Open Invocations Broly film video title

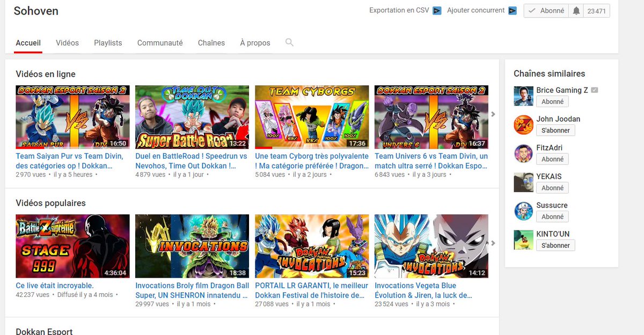(x=192, y=291)
